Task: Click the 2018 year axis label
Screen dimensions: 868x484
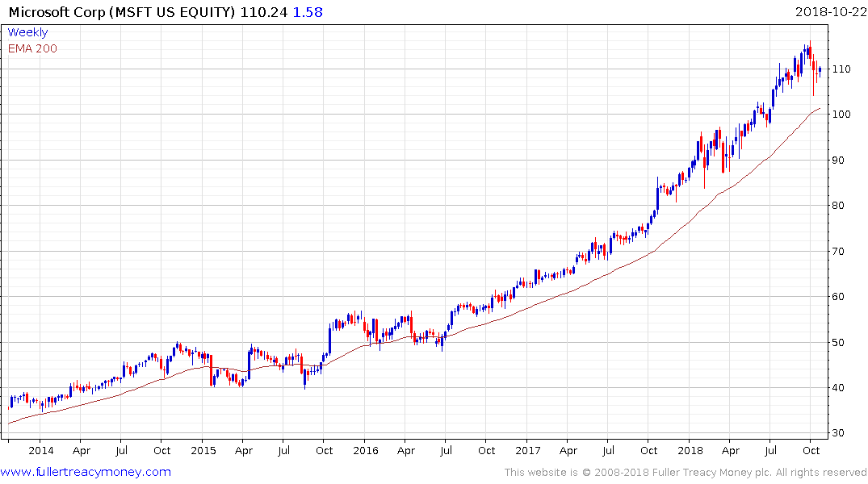Action: (690, 451)
